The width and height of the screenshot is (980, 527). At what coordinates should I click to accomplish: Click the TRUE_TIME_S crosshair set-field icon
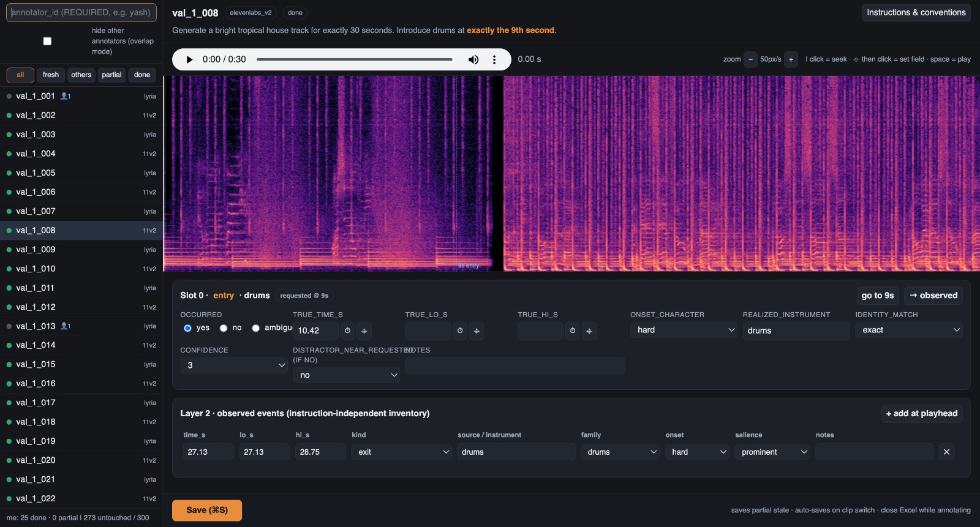[x=364, y=331]
